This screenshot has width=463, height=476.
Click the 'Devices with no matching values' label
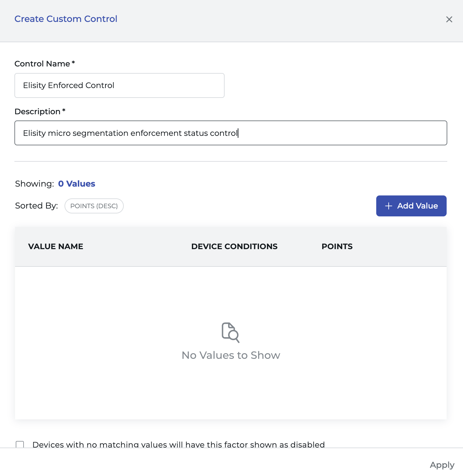click(178, 444)
